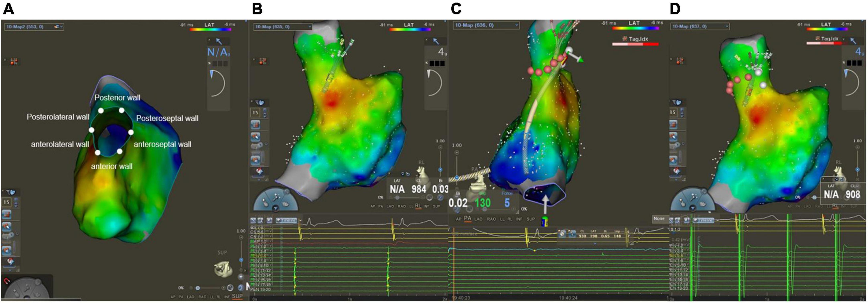This screenshot has height=303, width=868.
Task: Click the blue catheter arrow icon in panel B
Action: (x=436, y=41)
